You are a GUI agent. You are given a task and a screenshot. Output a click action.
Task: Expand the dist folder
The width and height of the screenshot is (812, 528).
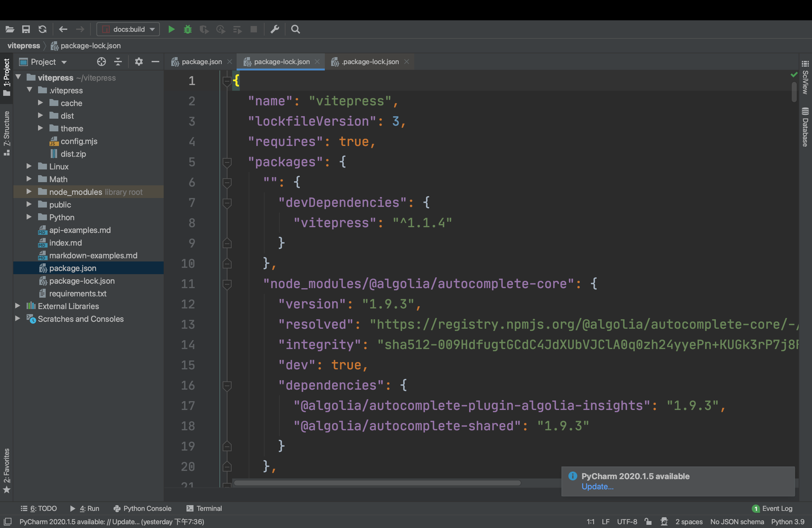tap(41, 115)
